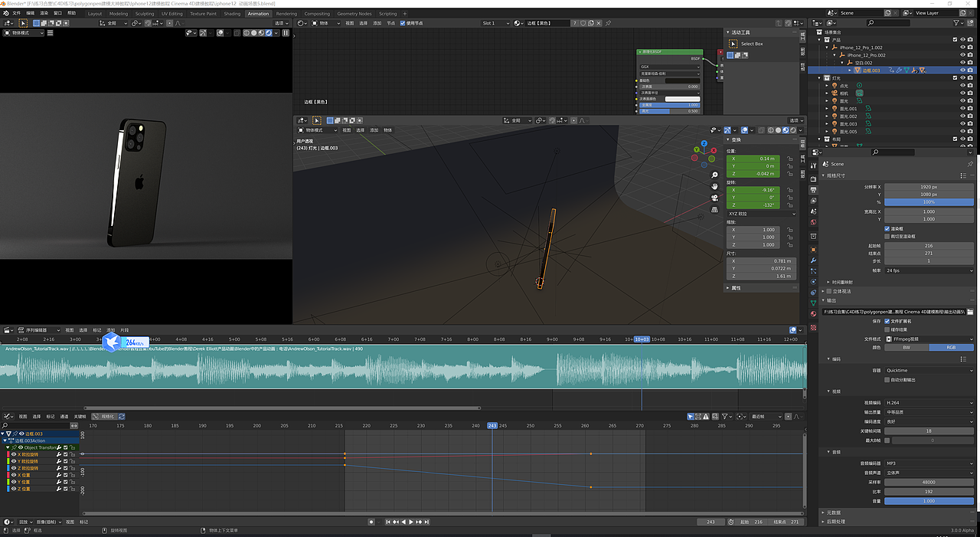Screen dimensions: 980x537
Task: Click the output path folder browse icon
Action: coord(970,312)
